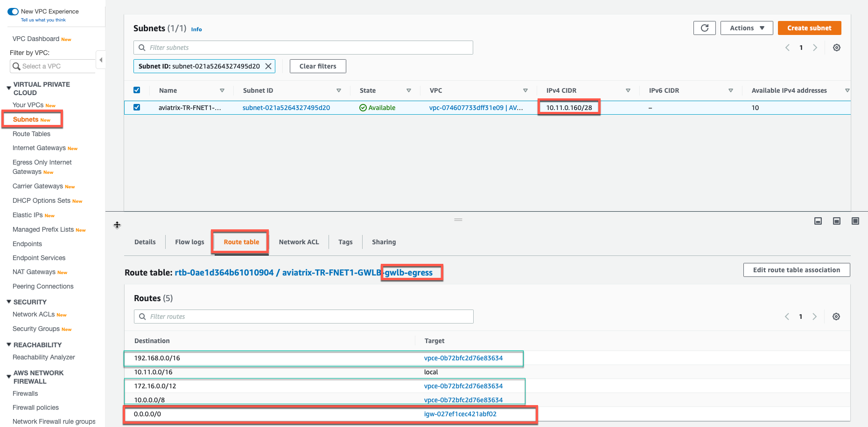Maximize the bottom details panel
Viewport: 868px width, 427px height.
coord(855,221)
